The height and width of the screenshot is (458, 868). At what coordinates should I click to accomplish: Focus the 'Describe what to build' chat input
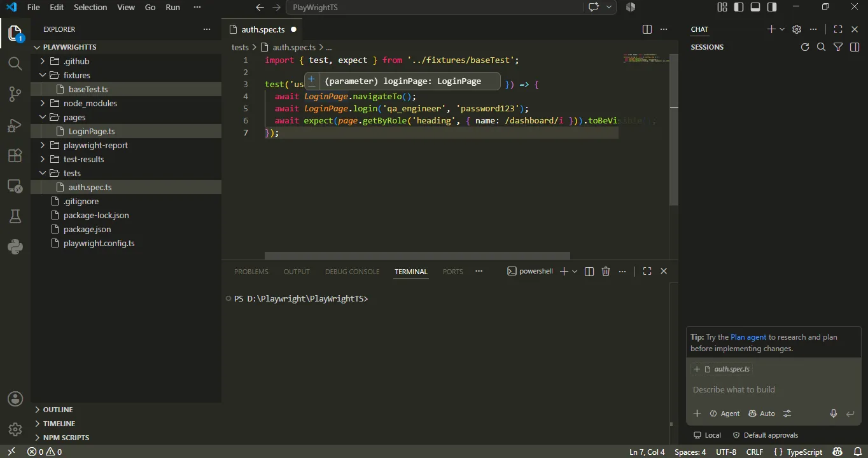[x=773, y=389]
